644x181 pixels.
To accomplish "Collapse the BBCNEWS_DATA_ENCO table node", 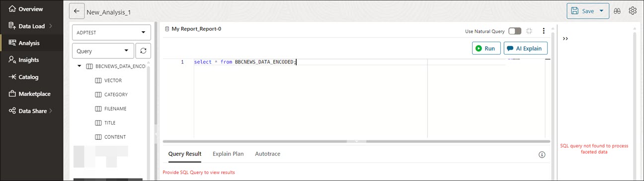I will click(x=80, y=66).
